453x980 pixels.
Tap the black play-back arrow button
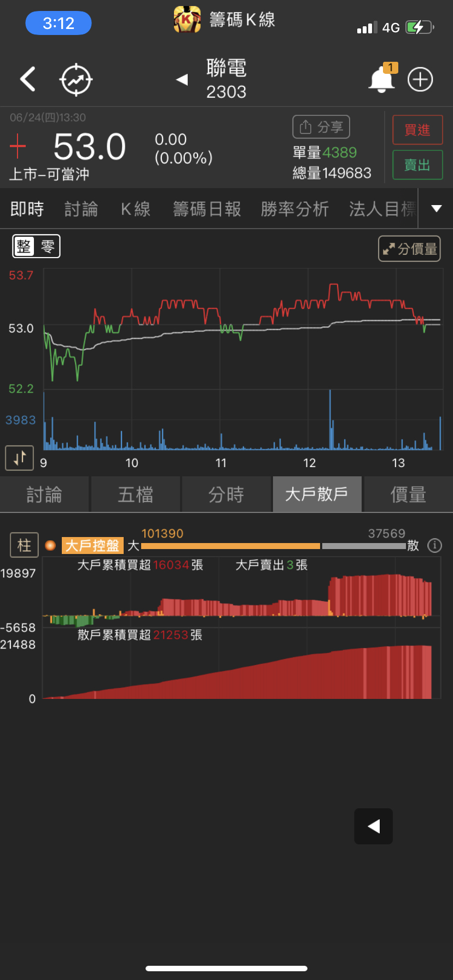pos(374,826)
